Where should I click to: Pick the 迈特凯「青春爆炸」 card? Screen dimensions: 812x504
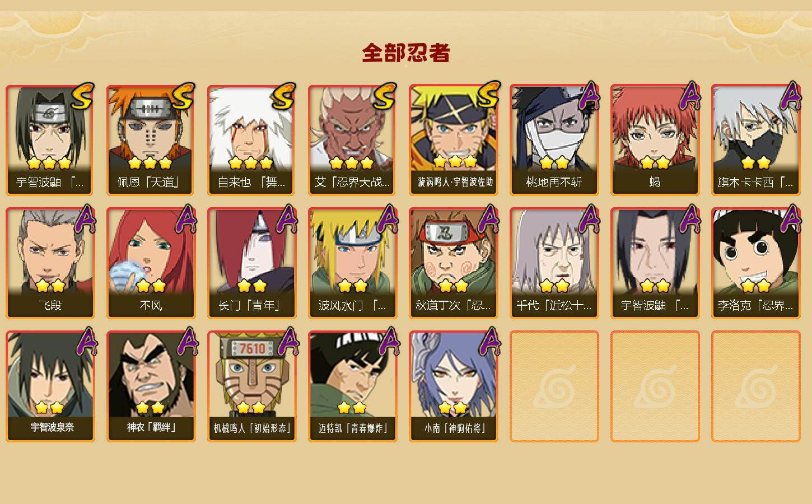[x=352, y=386]
